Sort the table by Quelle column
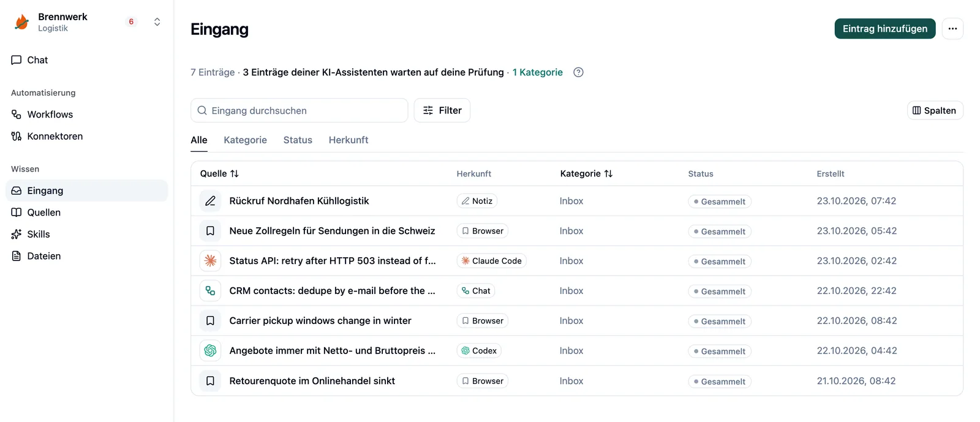980x422 pixels. pos(219,174)
